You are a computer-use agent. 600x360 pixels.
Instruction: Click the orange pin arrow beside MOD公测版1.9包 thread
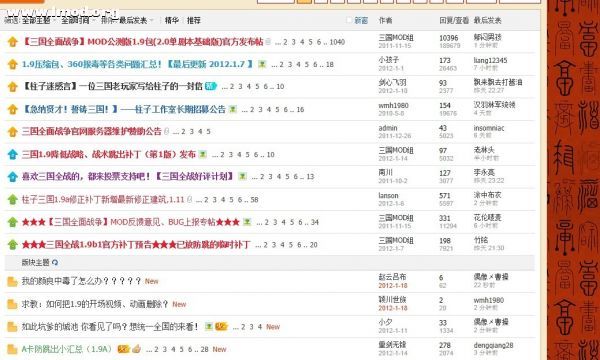pyautogui.click(x=13, y=42)
